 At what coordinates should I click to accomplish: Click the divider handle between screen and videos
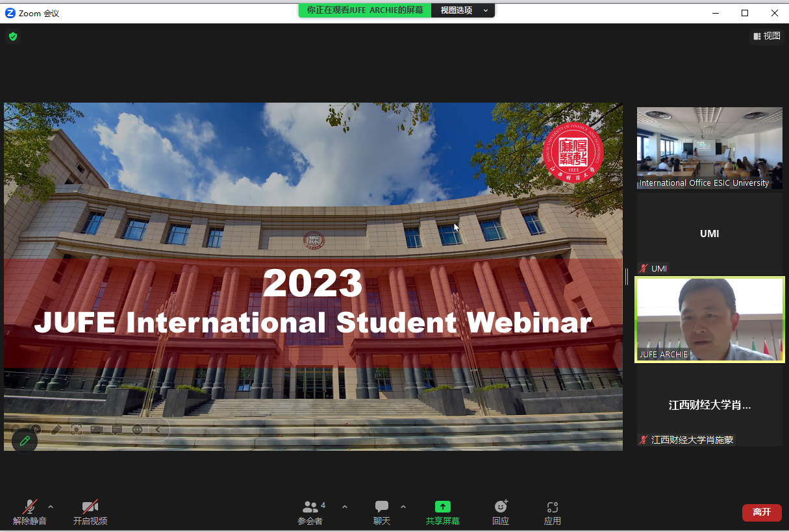coord(627,277)
